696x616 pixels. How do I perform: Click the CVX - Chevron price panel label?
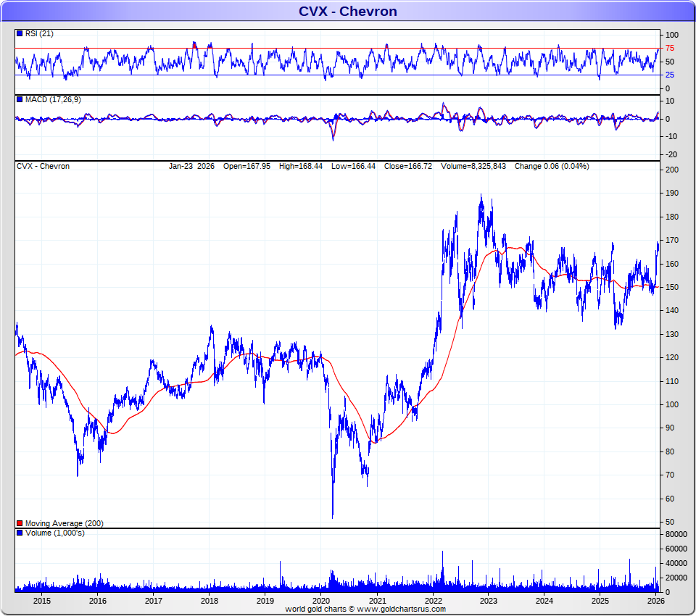[43, 167]
